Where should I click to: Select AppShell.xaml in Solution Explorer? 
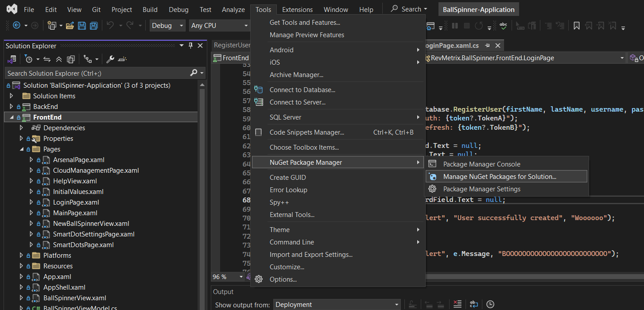tap(64, 287)
